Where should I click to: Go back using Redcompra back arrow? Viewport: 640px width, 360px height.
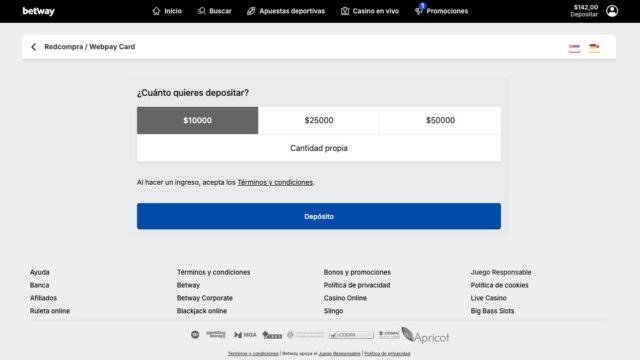coord(34,47)
